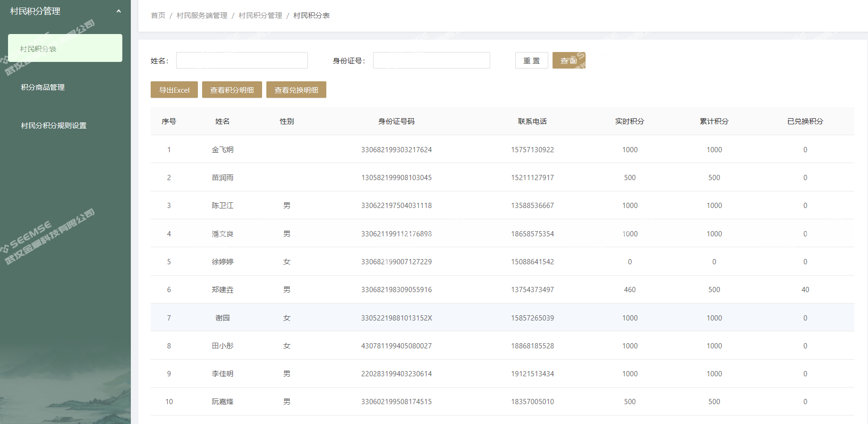Select the row for 金飞炯
This screenshot has height=424, width=868.
[x=222, y=150]
